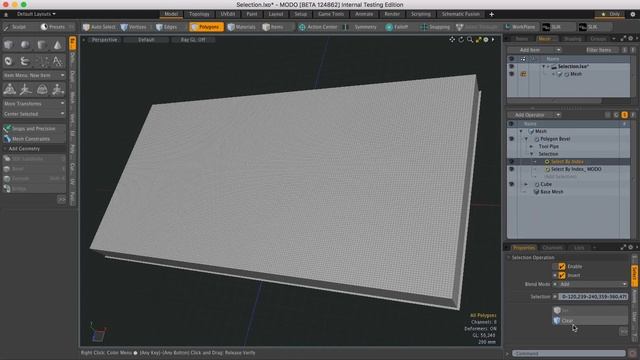Switch to Polygons selection mode

[207, 27]
